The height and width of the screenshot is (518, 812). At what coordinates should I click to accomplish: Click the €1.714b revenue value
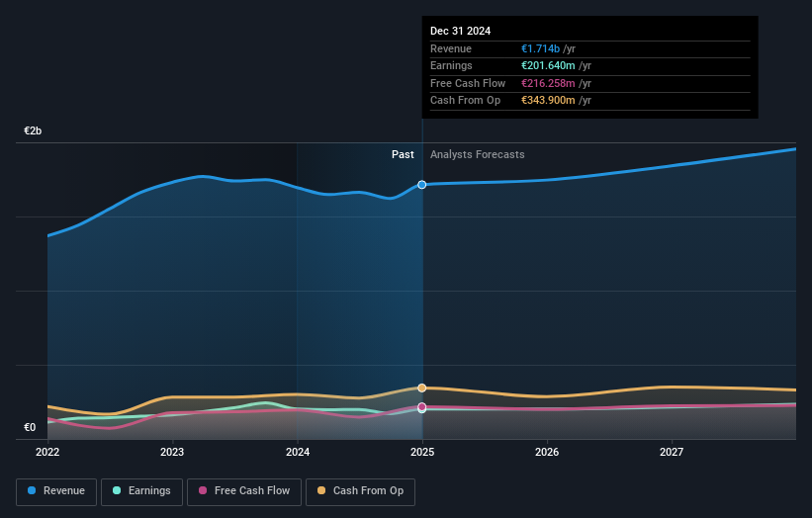coord(541,48)
